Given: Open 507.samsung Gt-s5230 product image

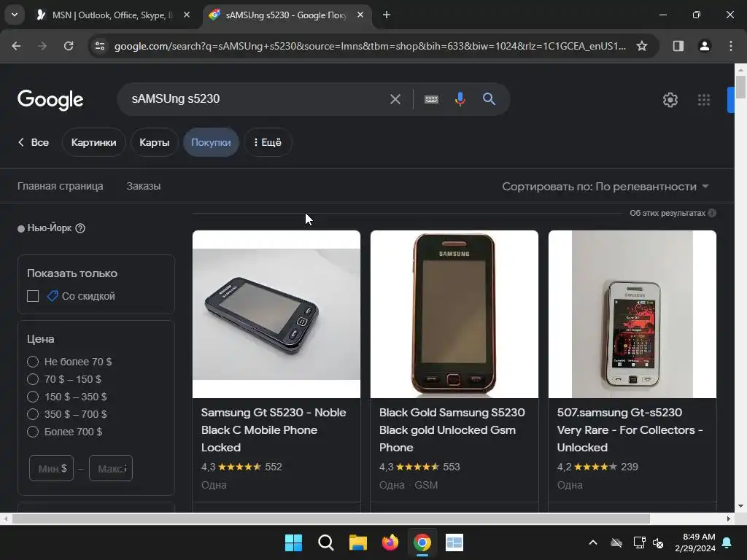Looking at the screenshot, I should pos(632,314).
